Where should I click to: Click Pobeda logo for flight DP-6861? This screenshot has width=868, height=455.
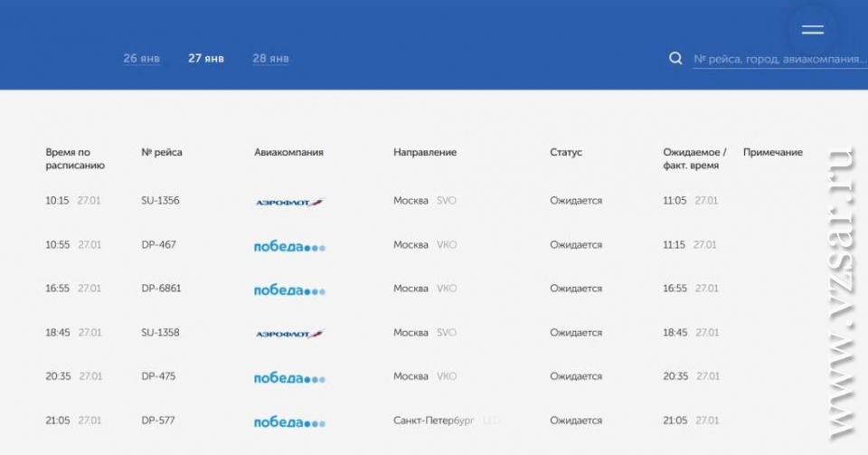click(x=289, y=289)
